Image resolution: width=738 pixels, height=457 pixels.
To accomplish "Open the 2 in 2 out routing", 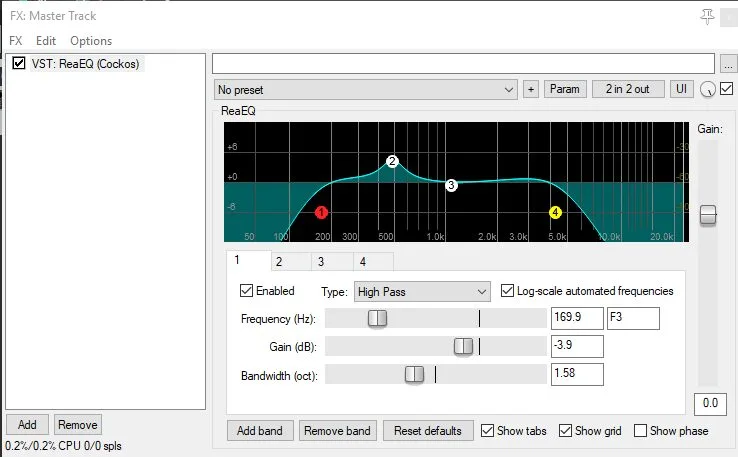I will (627, 89).
